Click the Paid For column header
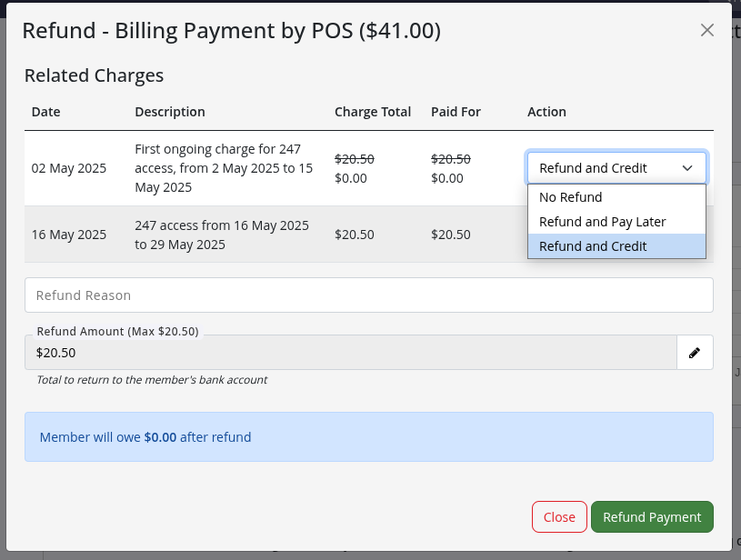Image resolution: width=741 pixels, height=560 pixels. (x=456, y=112)
